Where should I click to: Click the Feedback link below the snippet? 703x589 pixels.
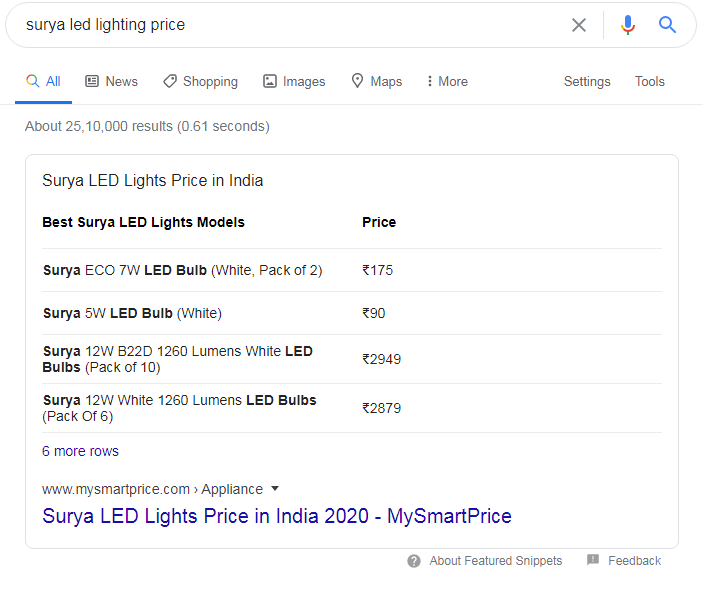click(x=634, y=561)
